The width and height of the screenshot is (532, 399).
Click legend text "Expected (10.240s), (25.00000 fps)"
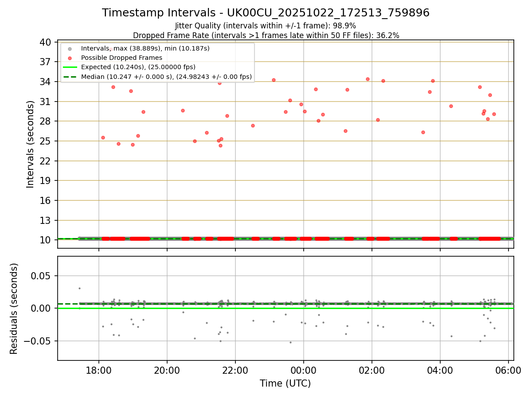(x=138, y=67)
